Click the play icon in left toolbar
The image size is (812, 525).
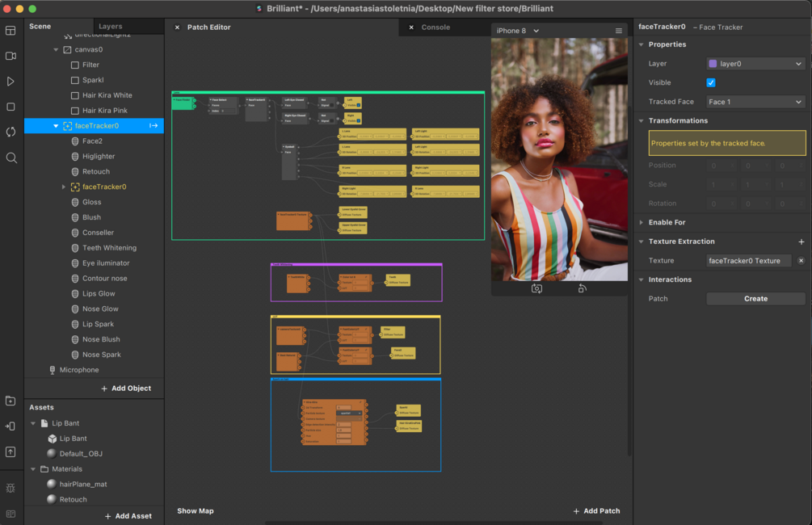(x=11, y=82)
